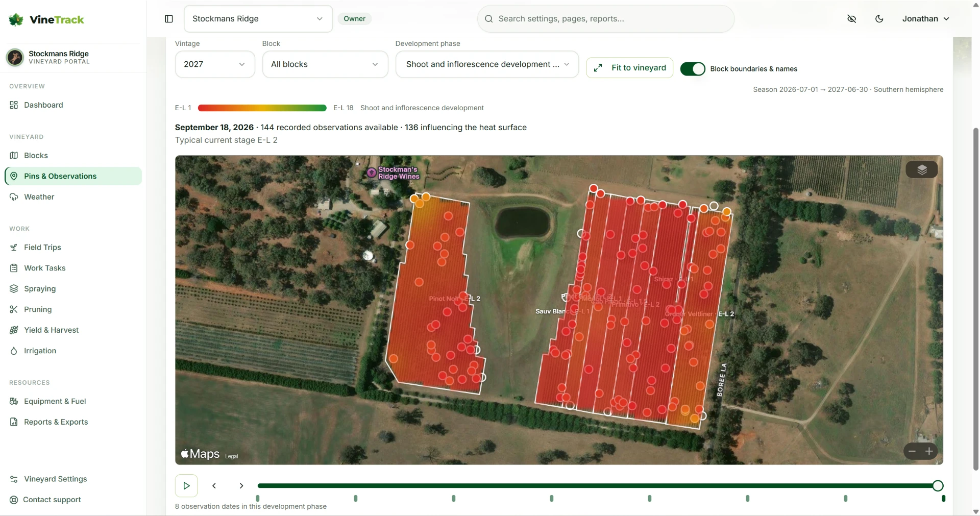The width and height of the screenshot is (980, 516).
Task: Click the Stockmans Ridge vineyard avatar
Action: (x=15, y=57)
